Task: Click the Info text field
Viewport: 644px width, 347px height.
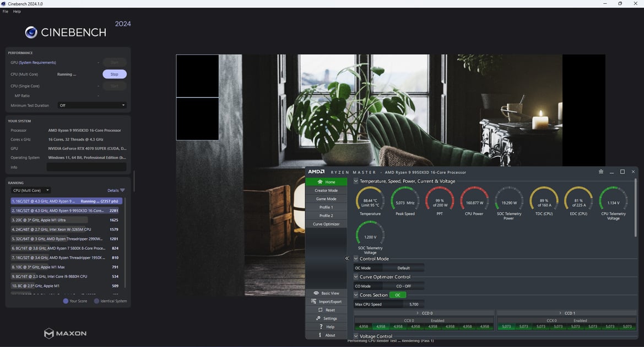Action: click(x=86, y=167)
